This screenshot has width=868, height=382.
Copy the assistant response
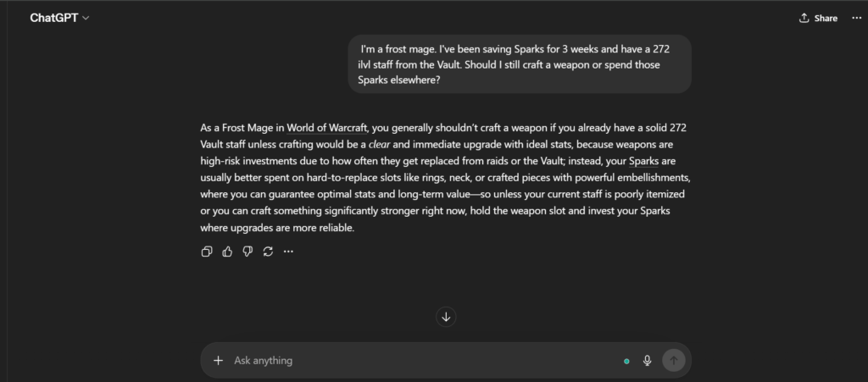pos(207,252)
